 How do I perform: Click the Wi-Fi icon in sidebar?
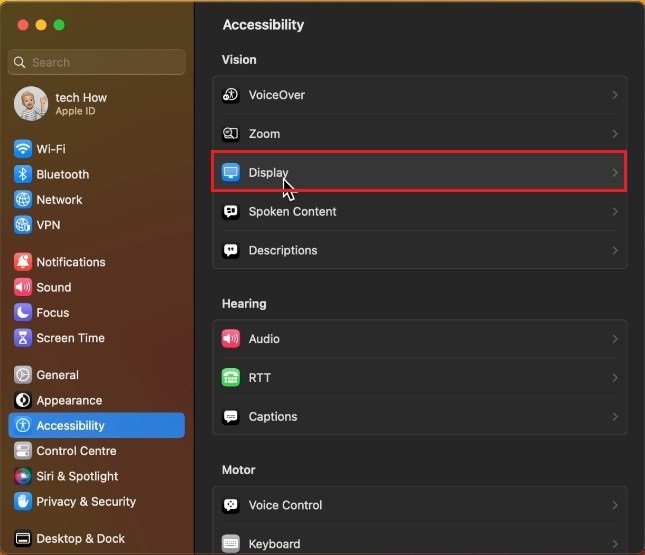pyautogui.click(x=23, y=149)
